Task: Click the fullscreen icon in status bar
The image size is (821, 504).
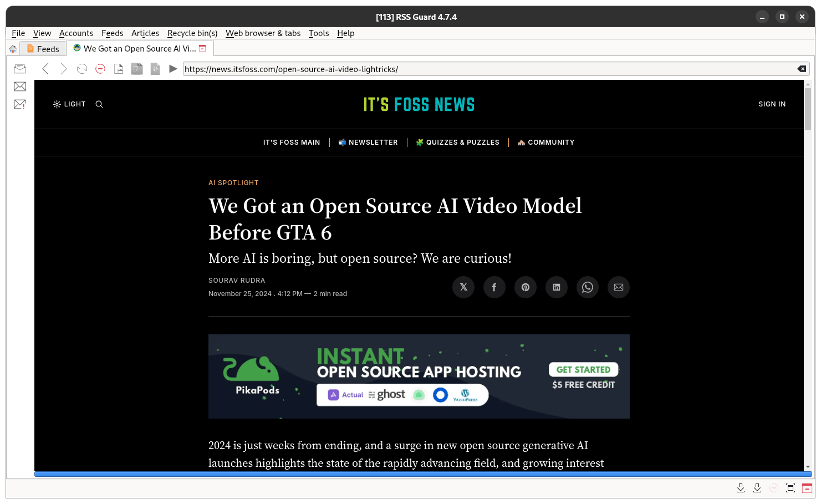Action: (790, 487)
